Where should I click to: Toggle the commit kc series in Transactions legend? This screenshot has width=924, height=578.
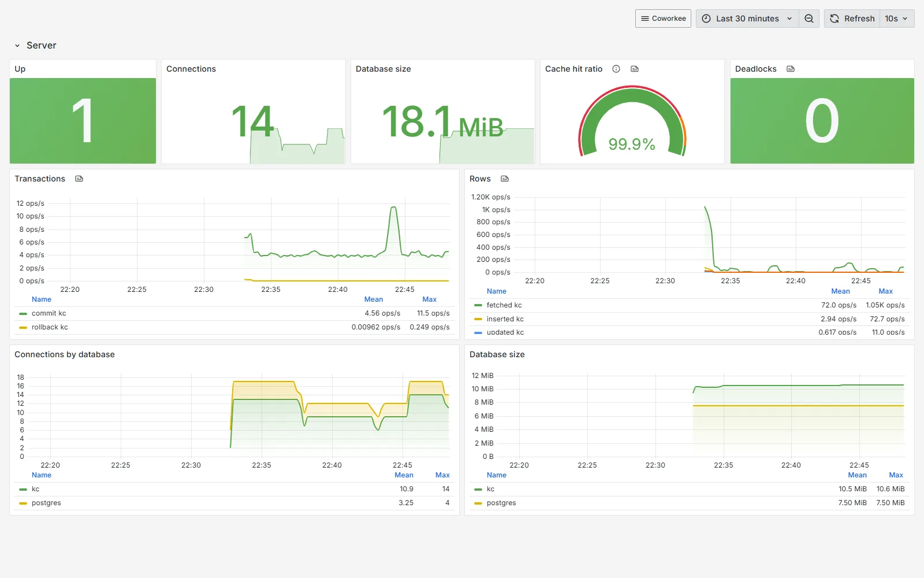(x=49, y=313)
